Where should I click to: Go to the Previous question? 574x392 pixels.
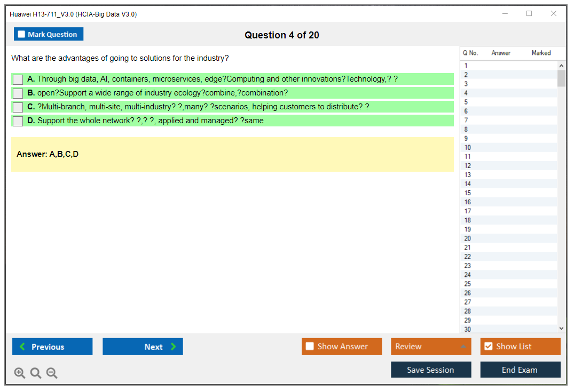pyautogui.click(x=52, y=347)
